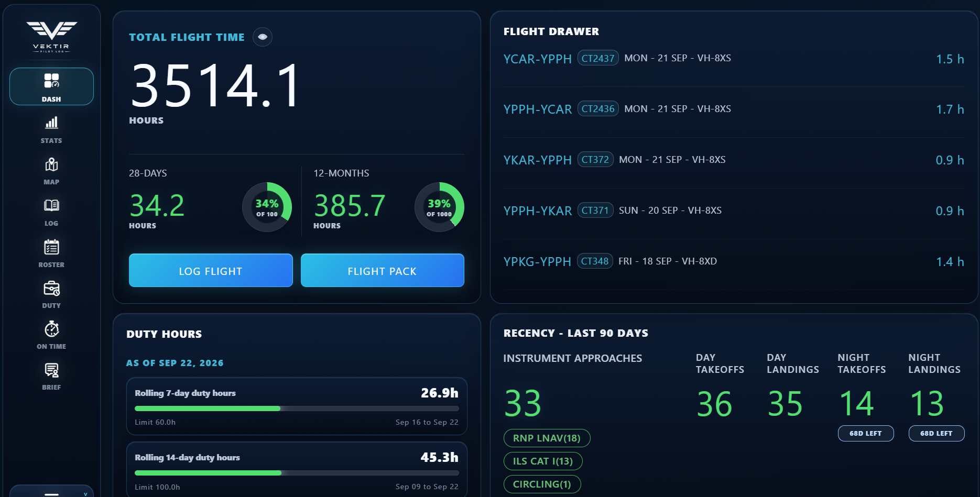
Task: Click the CT2436 flight number badge
Action: pos(598,109)
